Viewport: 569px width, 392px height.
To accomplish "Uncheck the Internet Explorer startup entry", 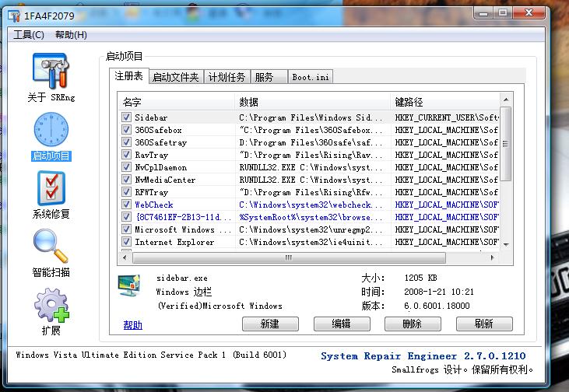I will click(x=126, y=242).
